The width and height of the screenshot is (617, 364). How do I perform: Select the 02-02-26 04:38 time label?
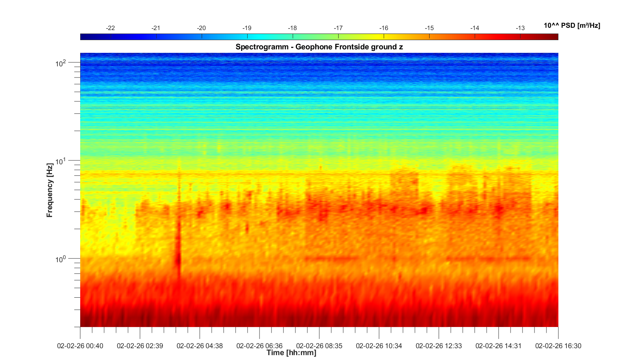coord(200,346)
